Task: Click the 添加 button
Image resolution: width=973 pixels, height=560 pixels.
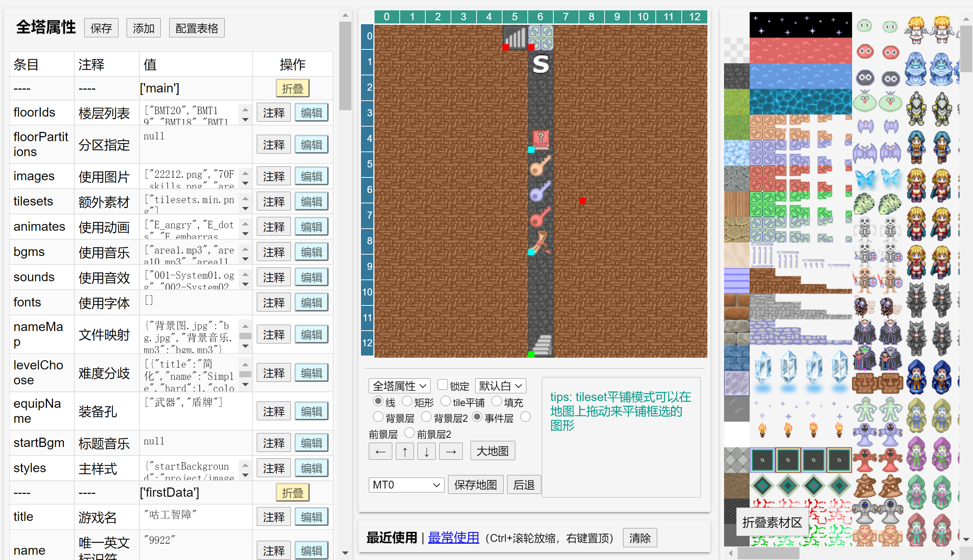Action: point(143,28)
